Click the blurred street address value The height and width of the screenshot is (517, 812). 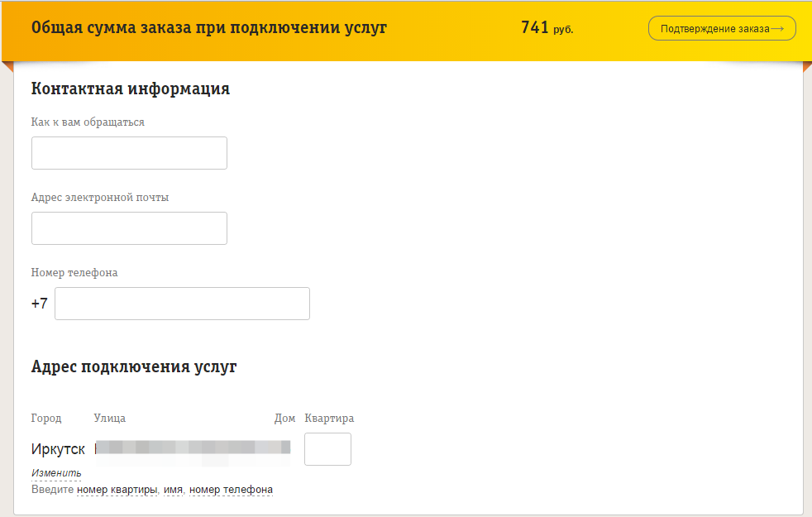(x=193, y=448)
